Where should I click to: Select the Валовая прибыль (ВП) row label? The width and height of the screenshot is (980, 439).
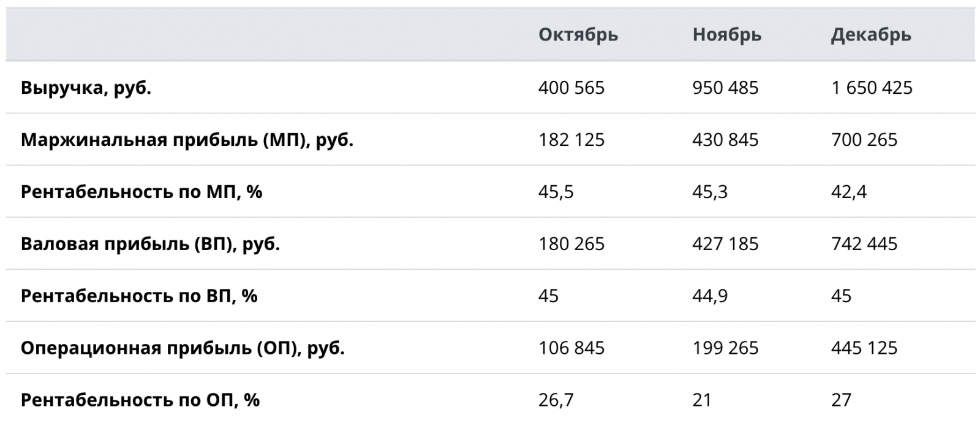[150, 245]
